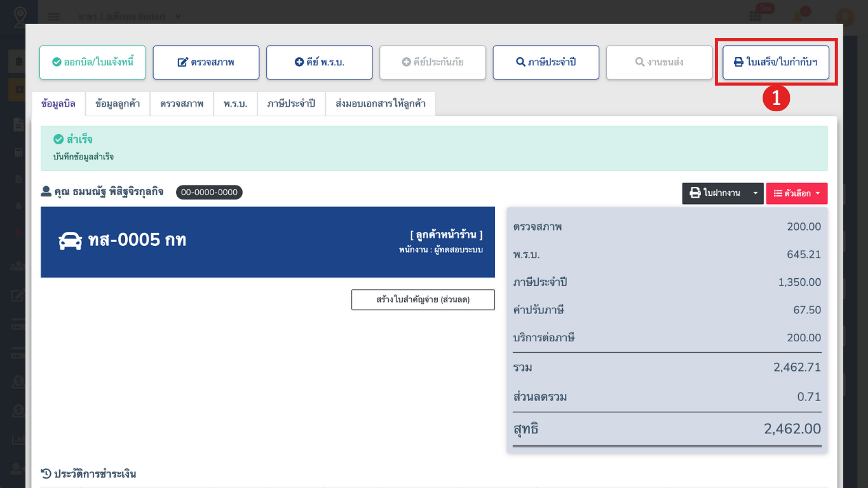
Task: Click the ภาษีประจำปี amount 1,350.00
Action: point(799,282)
